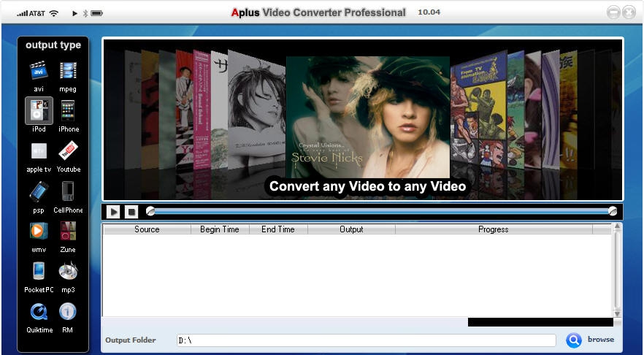Pick the mp3 output format icon
The height and width of the screenshot is (355, 644).
click(x=68, y=271)
